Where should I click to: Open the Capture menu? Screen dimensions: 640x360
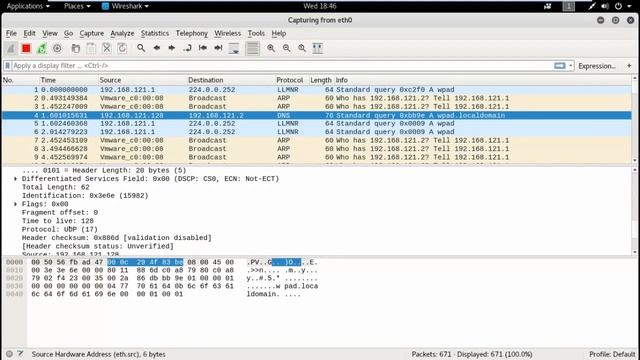(91, 33)
